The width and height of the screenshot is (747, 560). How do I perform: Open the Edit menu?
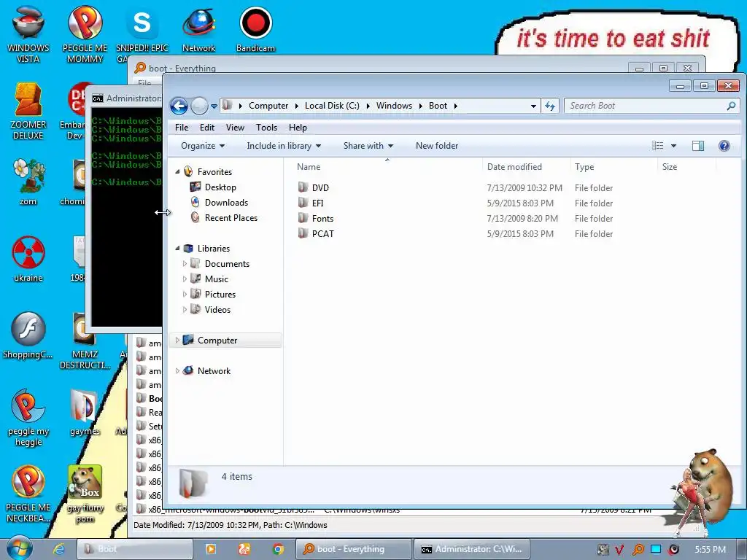(x=206, y=128)
